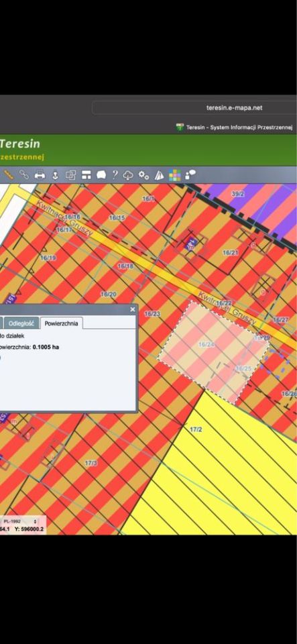This screenshot has width=297, height=644.
Task: Click the teresin.e-mapa.net address bar
Action: click(194, 108)
